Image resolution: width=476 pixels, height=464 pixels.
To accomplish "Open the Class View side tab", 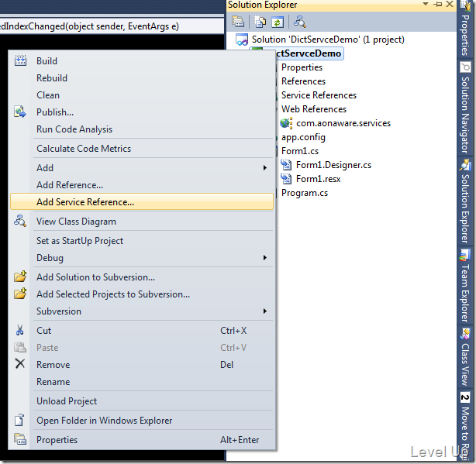I will [465, 357].
